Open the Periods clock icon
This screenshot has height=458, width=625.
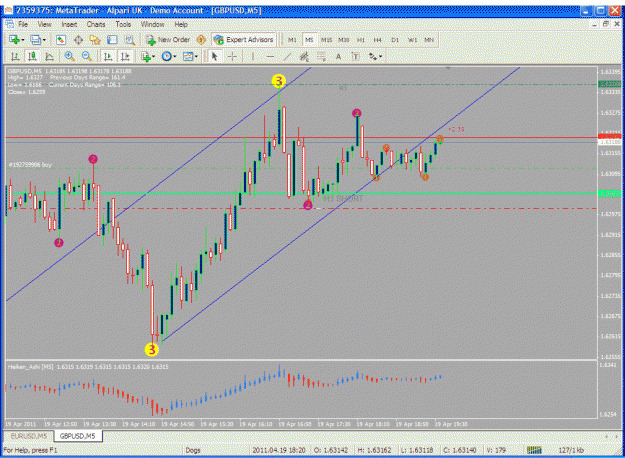pos(167,57)
